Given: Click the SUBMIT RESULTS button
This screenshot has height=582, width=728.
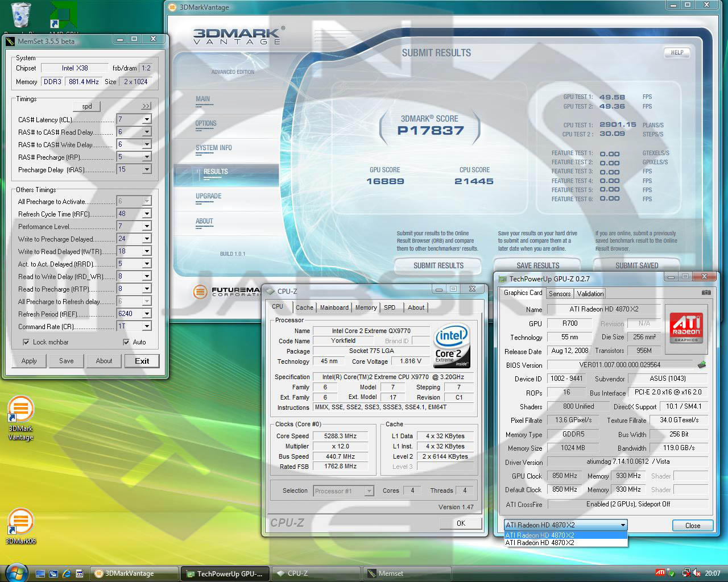Looking at the screenshot, I should pos(438,265).
